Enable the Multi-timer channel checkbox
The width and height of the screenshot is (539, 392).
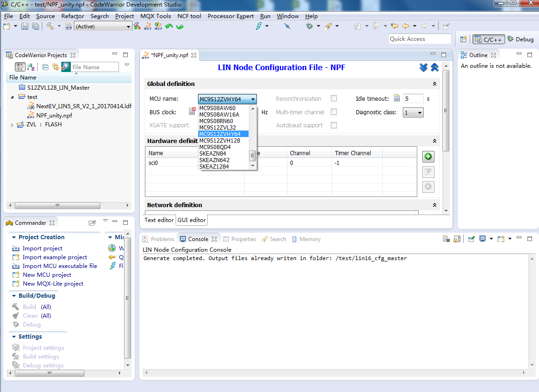pos(333,112)
